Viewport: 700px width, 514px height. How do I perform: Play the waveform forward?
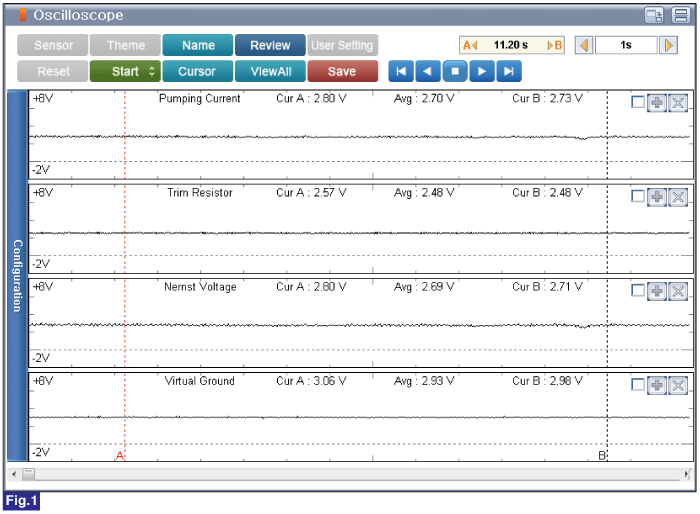pos(482,71)
